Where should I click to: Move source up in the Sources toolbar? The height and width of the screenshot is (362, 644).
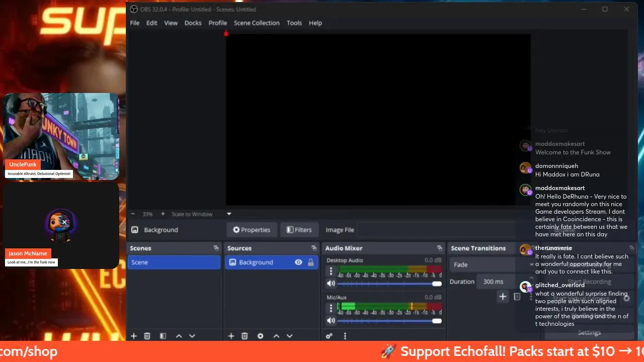pyautogui.click(x=276, y=336)
